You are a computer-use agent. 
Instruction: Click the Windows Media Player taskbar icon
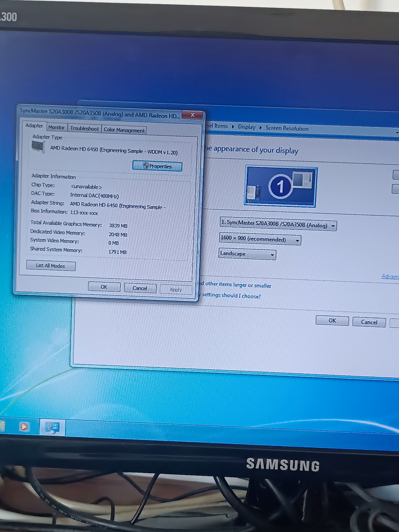click(x=24, y=427)
